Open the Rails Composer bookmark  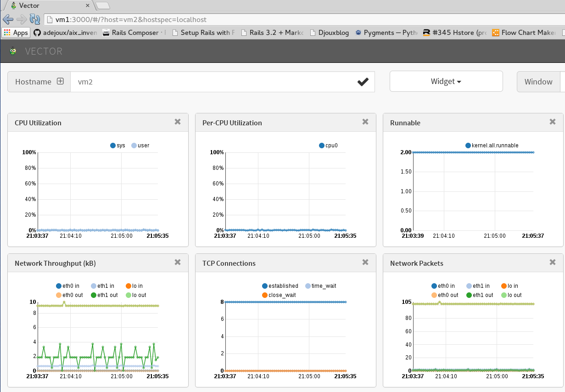[x=134, y=33]
